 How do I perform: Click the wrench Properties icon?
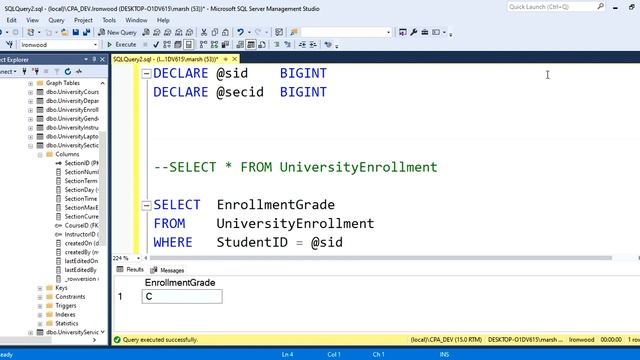click(x=413, y=32)
